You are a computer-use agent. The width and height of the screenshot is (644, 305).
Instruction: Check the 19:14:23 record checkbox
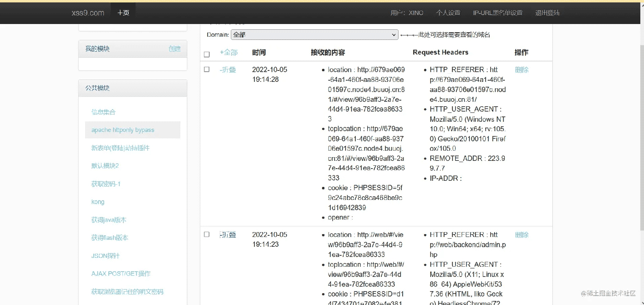point(207,235)
